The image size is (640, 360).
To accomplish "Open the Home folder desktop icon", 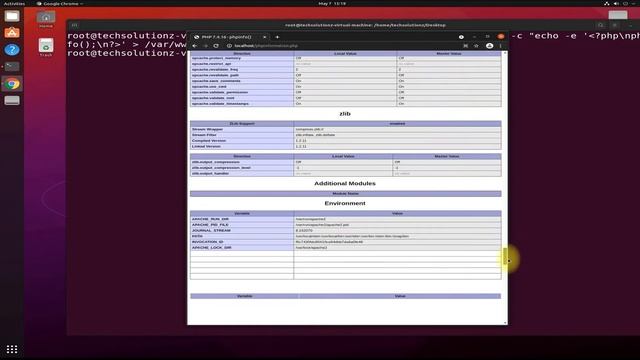I will click(46, 20).
